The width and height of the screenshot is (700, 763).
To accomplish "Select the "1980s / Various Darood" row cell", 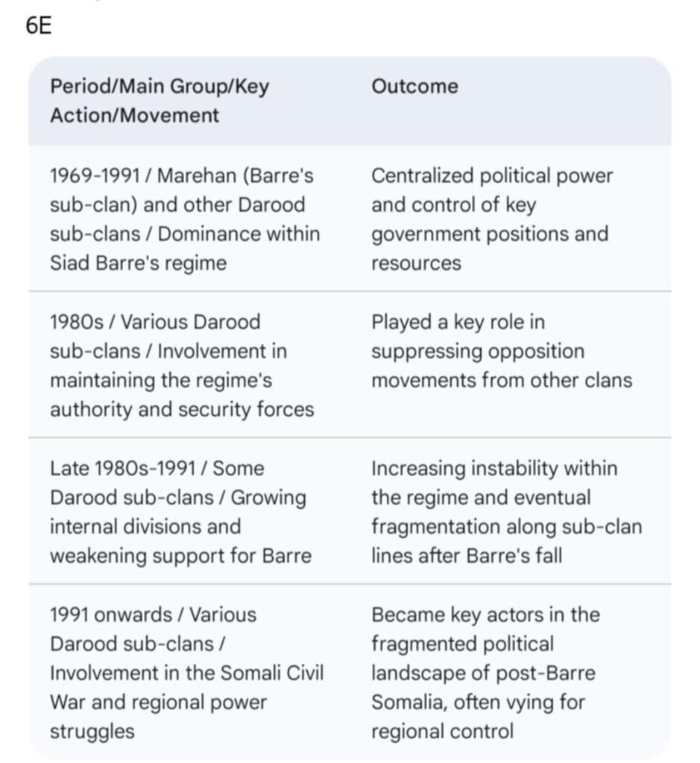I will point(182,365).
